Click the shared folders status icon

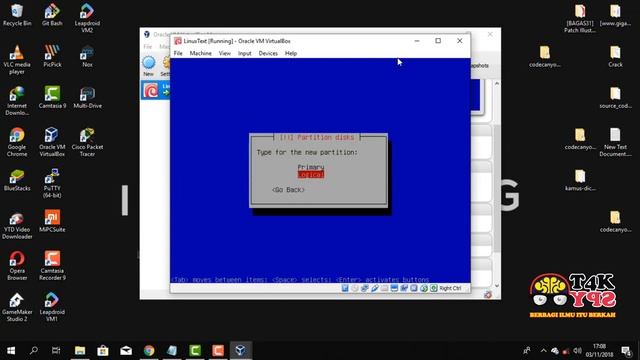pos(384,288)
